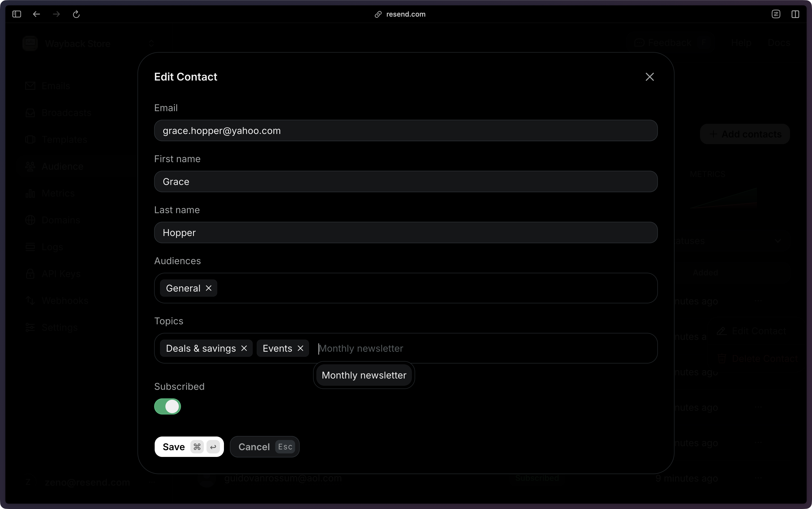Viewport: 812px width, 509px height.
Task: Reload the page with refresh icon
Action: click(x=76, y=14)
